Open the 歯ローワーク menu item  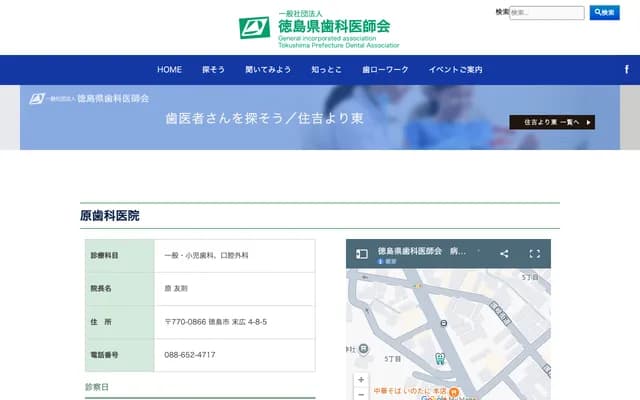click(385, 70)
